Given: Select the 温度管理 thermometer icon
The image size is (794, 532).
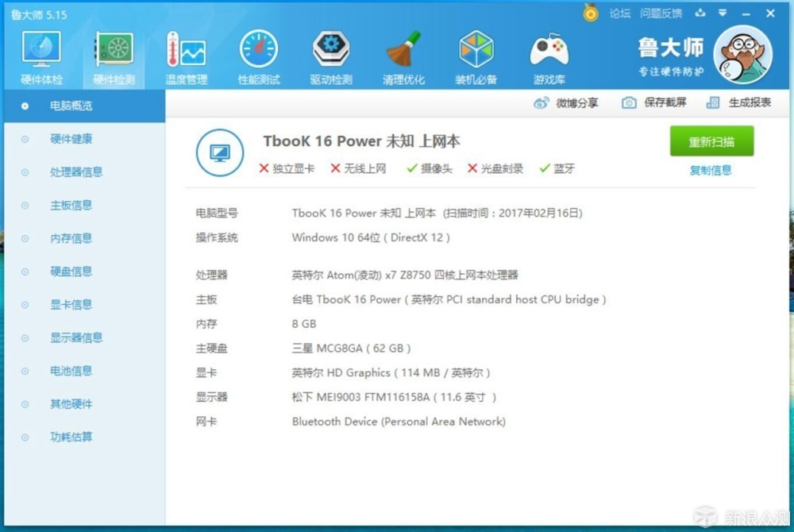Looking at the screenshot, I should pyautogui.click(x=185, y=49).
